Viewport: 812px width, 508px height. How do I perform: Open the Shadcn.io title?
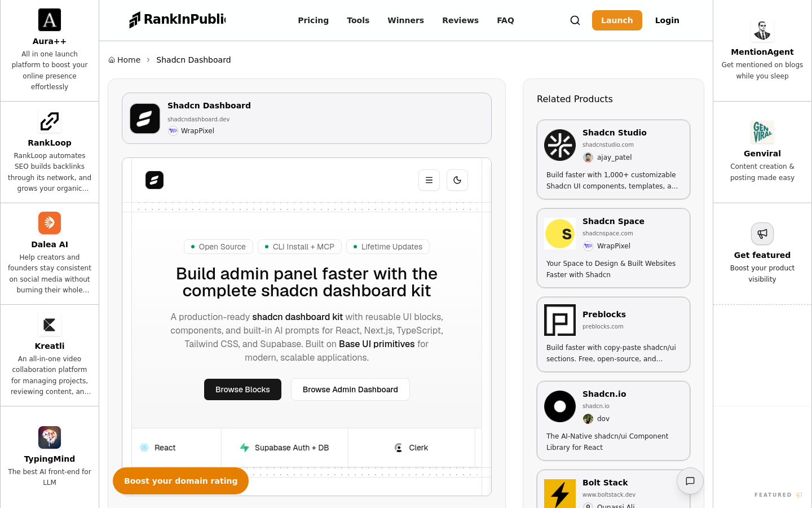[x=604, y=394]
